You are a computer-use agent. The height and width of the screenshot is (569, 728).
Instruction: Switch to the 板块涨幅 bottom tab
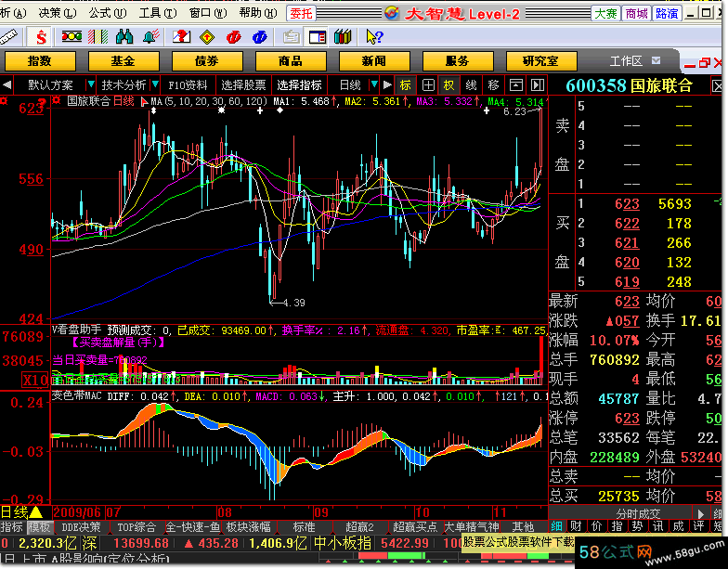click(x=249, y=527)
